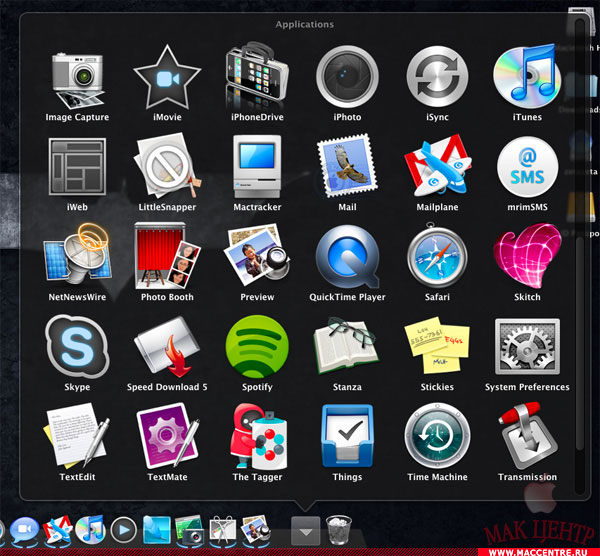600x556 pixels.
Task: Open Spotify app
Action: point(257,346)
